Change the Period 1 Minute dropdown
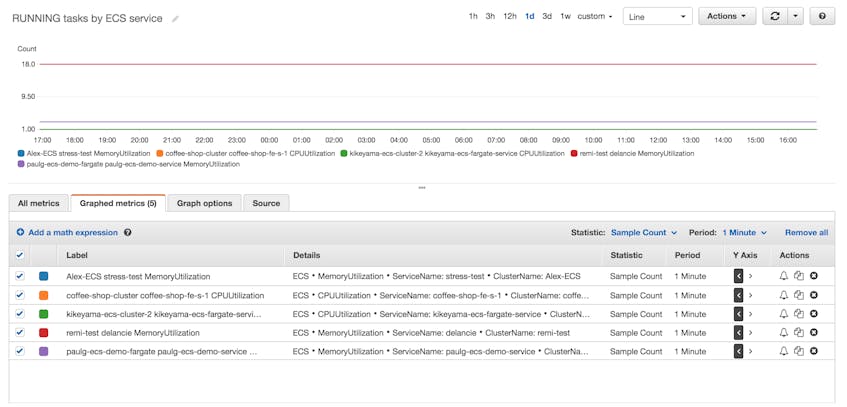This screenshot has height=407, width=847. pyautogui.click(x=744, y=232)
